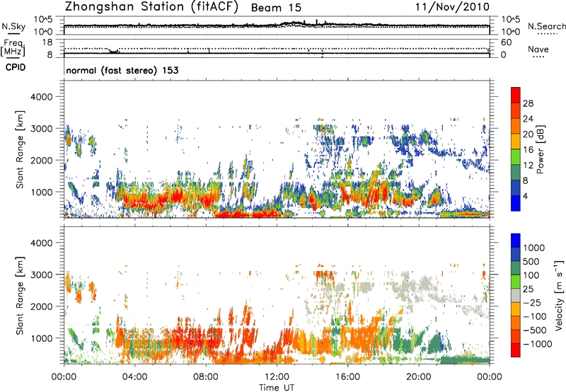Click the '2000' tick on velocity panel
566x392 pixels.
tap(41, 306)
